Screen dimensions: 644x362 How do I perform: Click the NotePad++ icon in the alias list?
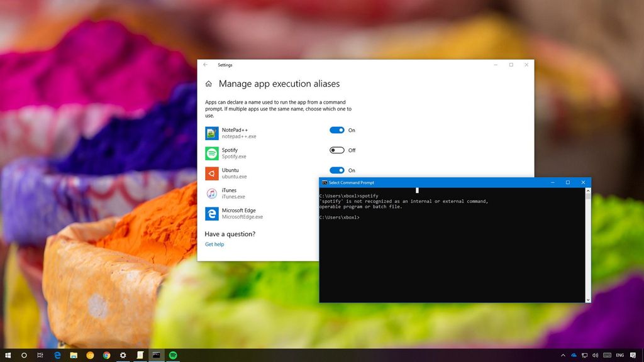coord(211,133)
